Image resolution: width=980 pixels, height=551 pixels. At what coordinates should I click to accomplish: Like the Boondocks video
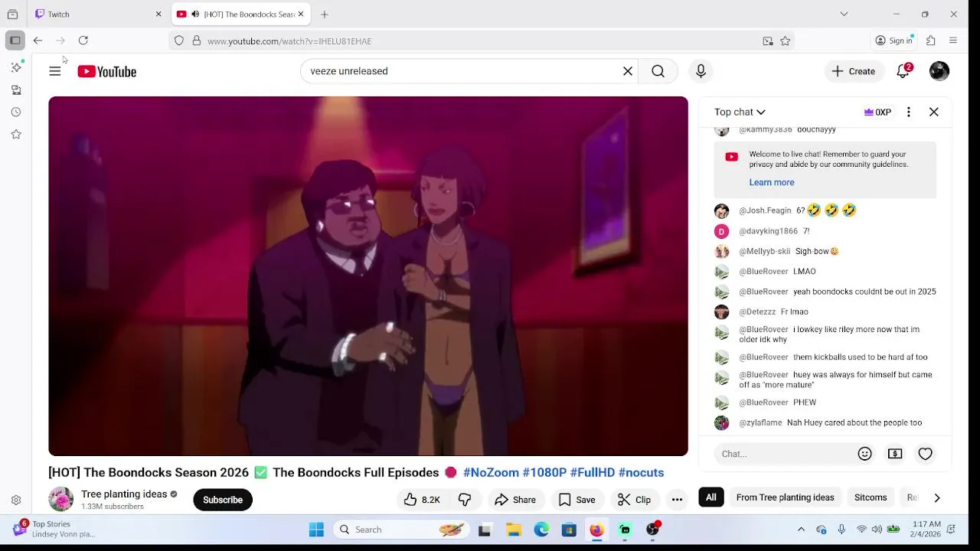(422, 500)
